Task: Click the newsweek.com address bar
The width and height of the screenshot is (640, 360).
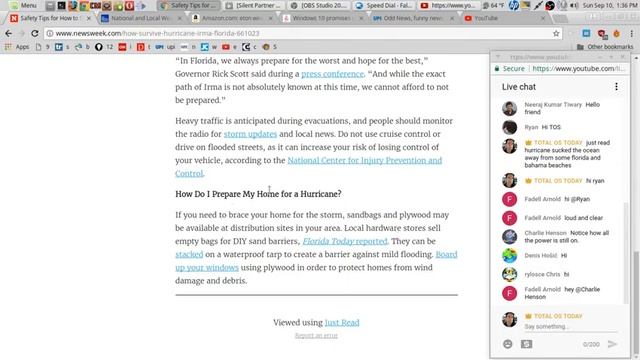Action: 302,33
